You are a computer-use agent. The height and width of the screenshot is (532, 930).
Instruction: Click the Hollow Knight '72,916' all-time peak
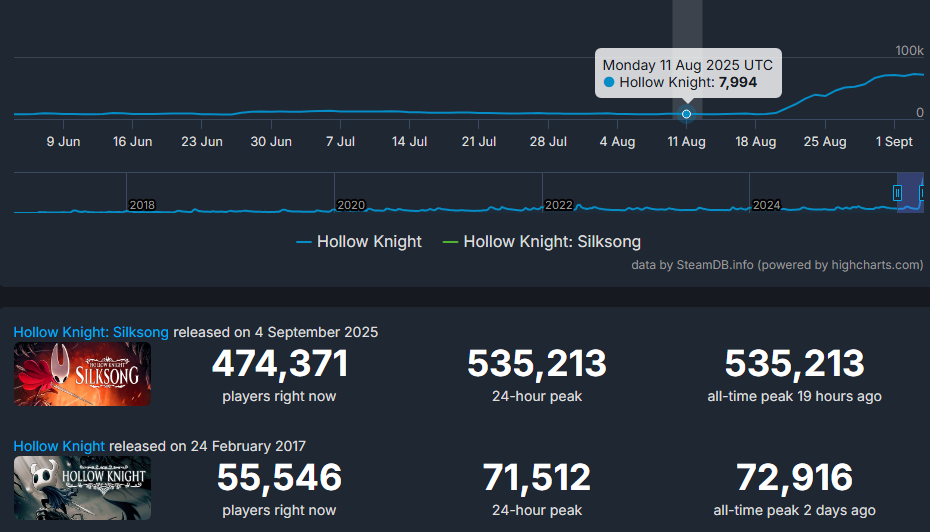[x=794, y=477]
